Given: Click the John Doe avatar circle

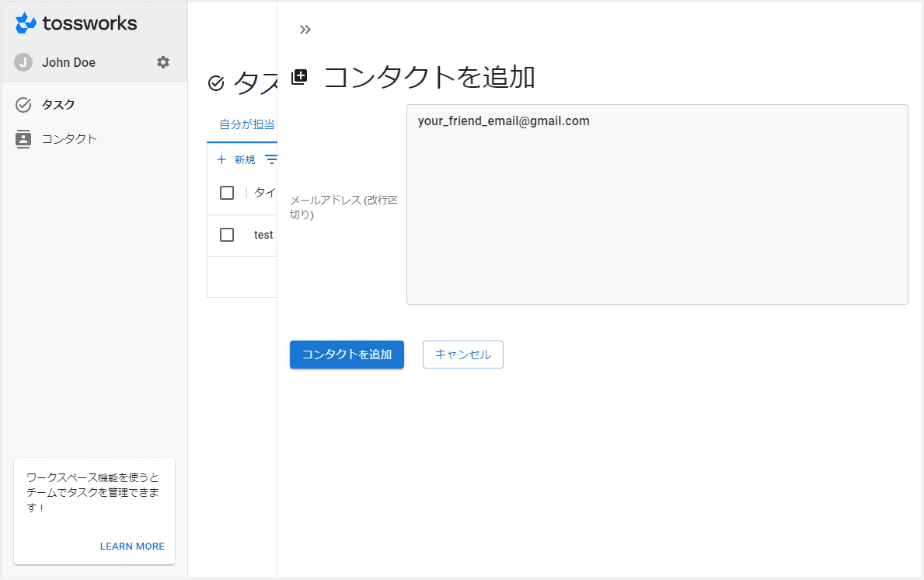Looking at the screenshot, I should (23, 62).
